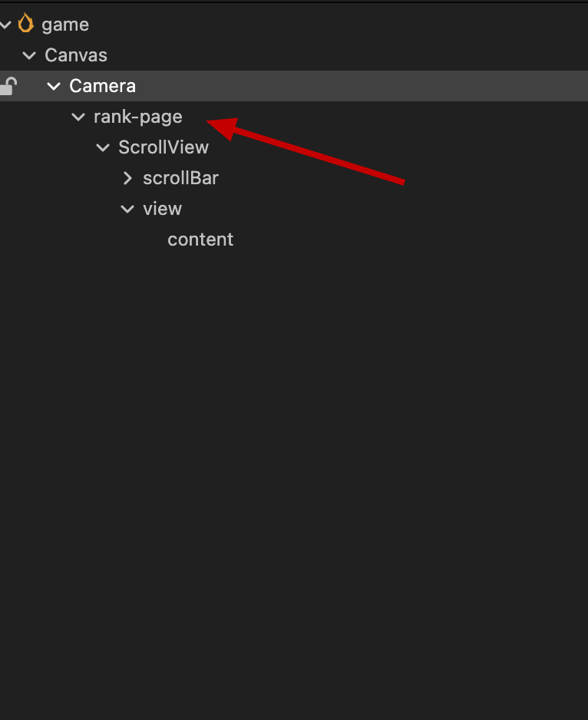Toggle the unlock padlock icon on Camera row
The width and height of the screenshot is (588, 720).
(x=8, y=86)
